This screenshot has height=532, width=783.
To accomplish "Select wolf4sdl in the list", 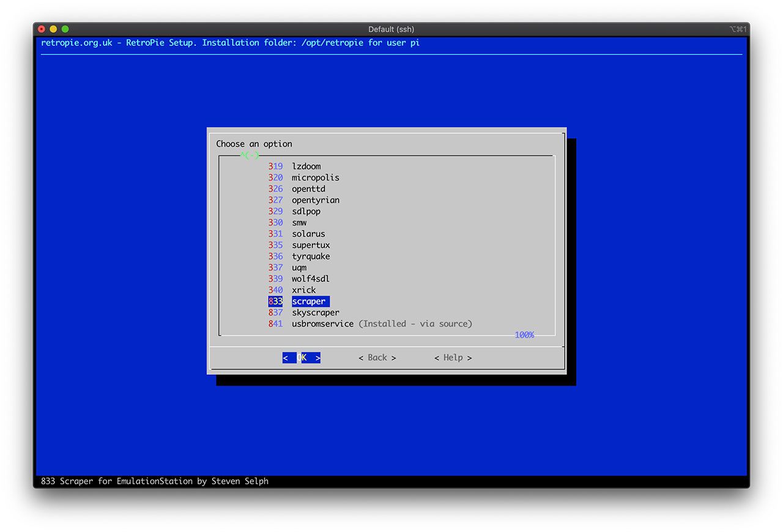I will (311, 279).
